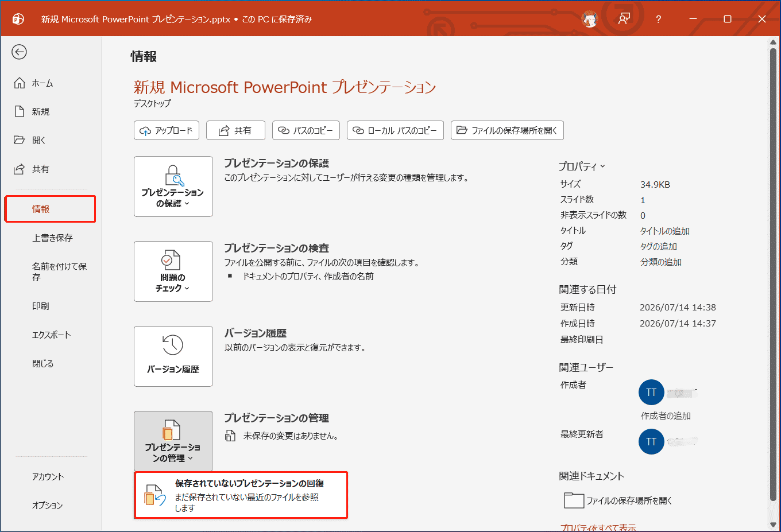Click the 分類の追加 field
This screenshot has width=781, height=532.
(x=660, y=262)
